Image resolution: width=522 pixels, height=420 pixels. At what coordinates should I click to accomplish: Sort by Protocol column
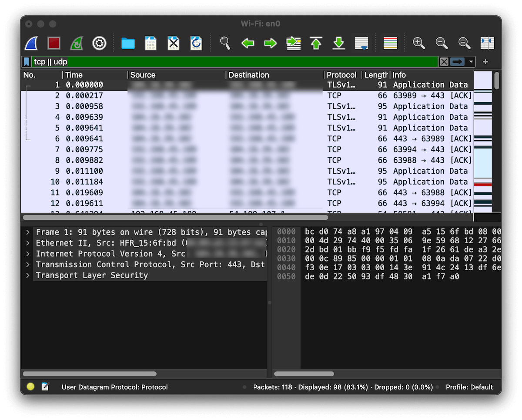(x=343, y=75)
